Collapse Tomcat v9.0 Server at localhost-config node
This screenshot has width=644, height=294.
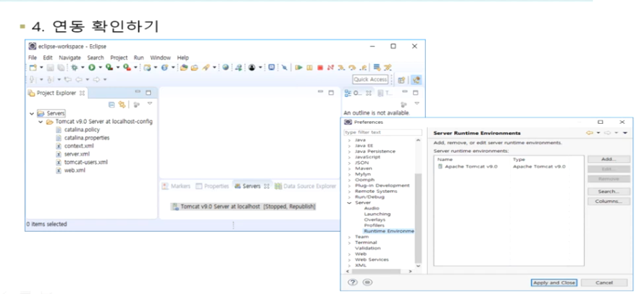(41, 122)
